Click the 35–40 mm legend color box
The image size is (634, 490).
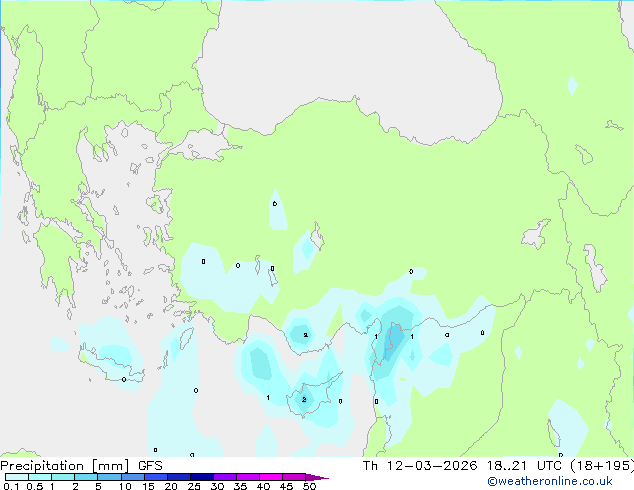(248, 477)
